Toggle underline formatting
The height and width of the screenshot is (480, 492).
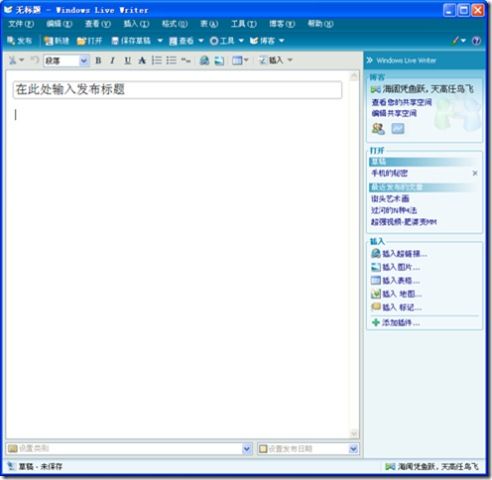[x=127, y=60]
